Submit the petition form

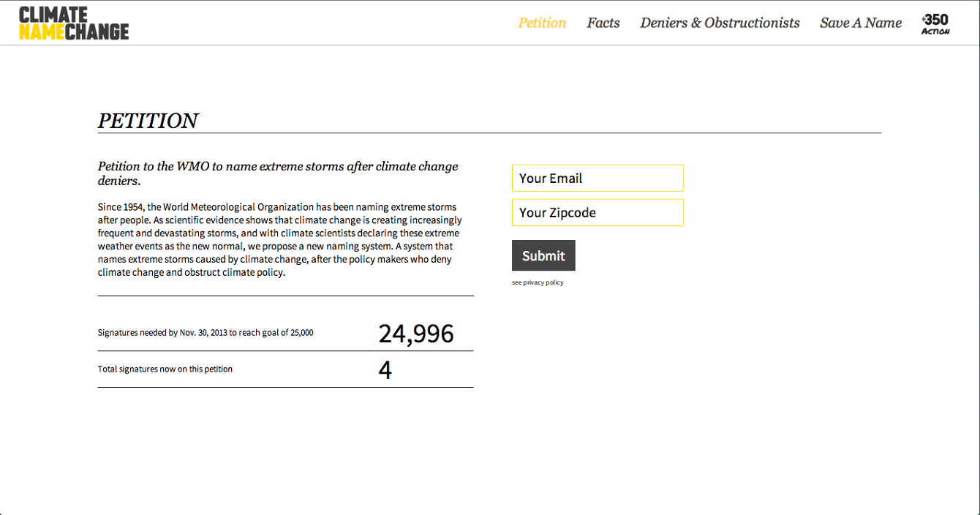click(x=543, y=255)
